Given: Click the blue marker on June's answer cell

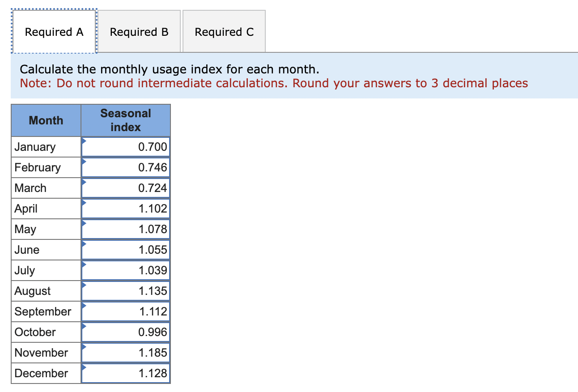Looking at the screenshot, I should click(83, 245).
